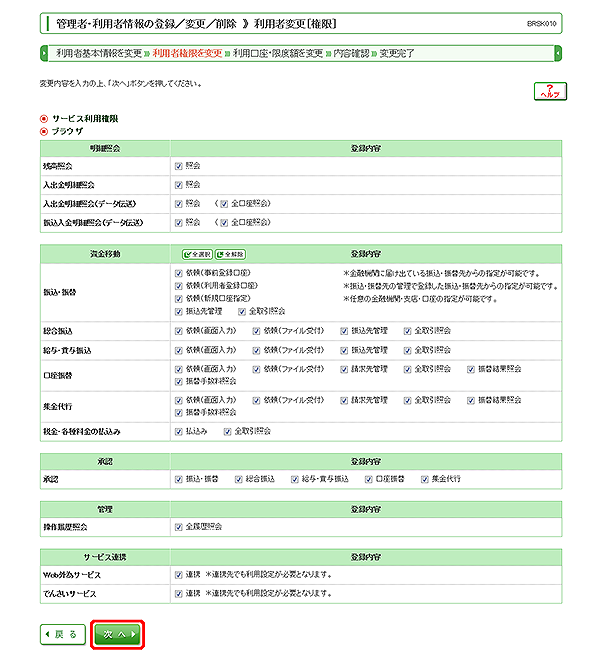The image size is (600, 658).
Task: Toggle 集金代行 approval checkbox in 承認 row
Action: (425, 479)
